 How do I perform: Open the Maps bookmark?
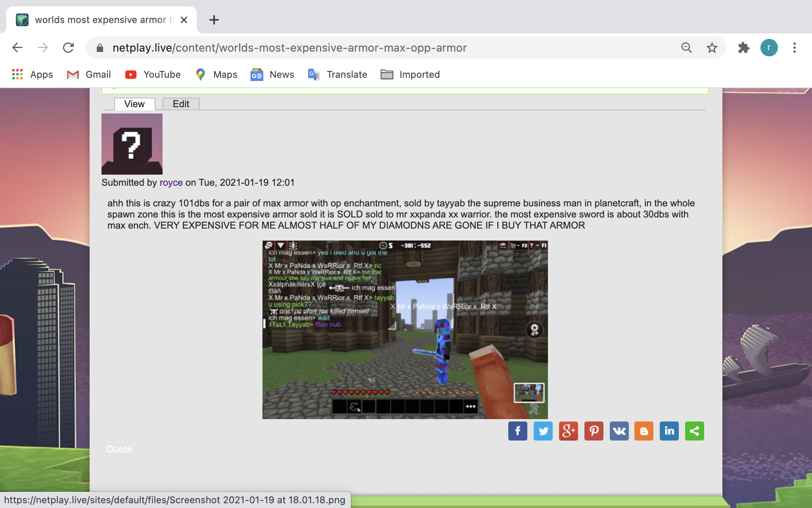click(216, 75)
